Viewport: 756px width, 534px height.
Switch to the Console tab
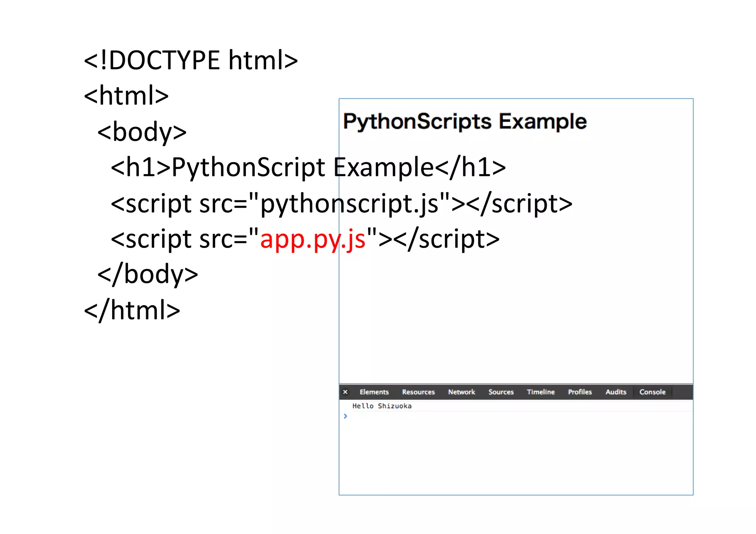pyautogui.click(x=652, y=392)
